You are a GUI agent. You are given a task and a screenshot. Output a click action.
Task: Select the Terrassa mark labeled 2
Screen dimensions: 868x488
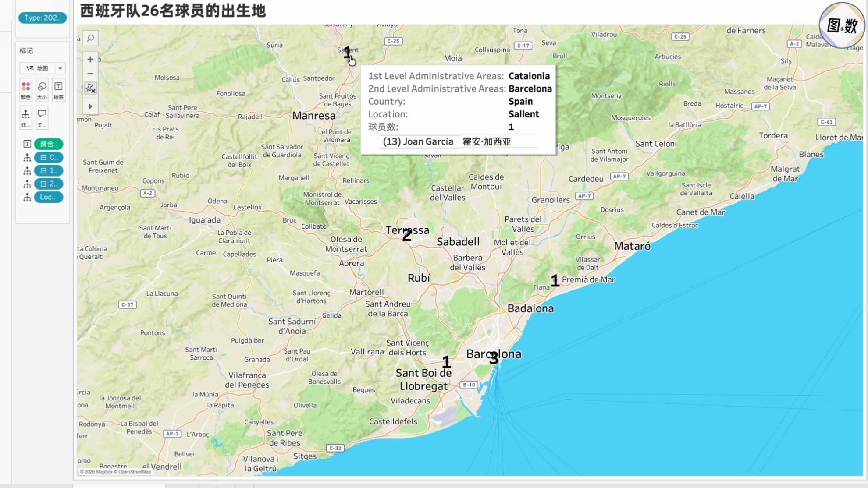click(407, 235)
